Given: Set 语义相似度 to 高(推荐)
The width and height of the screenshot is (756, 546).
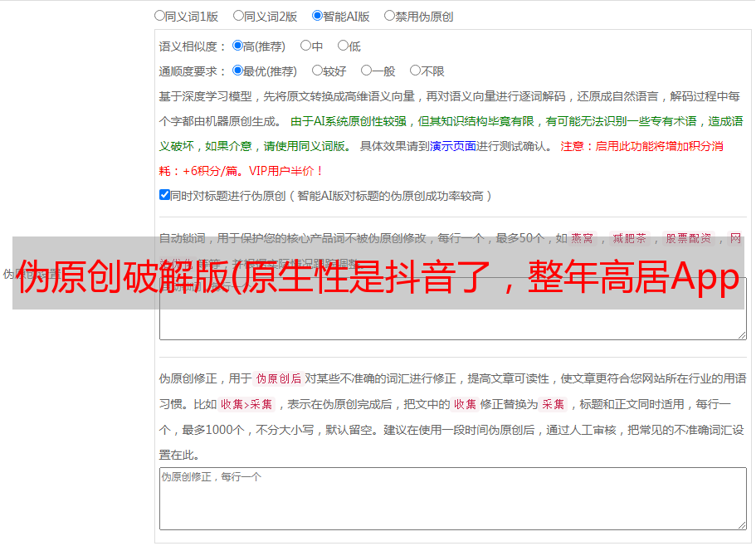Looking at the screenshot, I should (237, 46).
